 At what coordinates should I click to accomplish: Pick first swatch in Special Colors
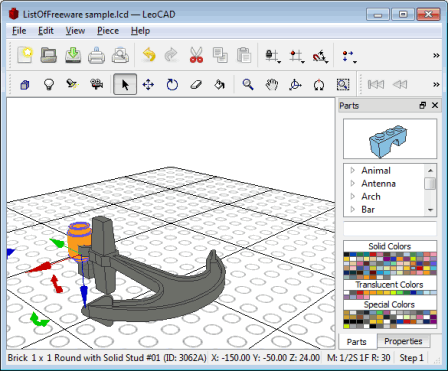coord(347,313)
